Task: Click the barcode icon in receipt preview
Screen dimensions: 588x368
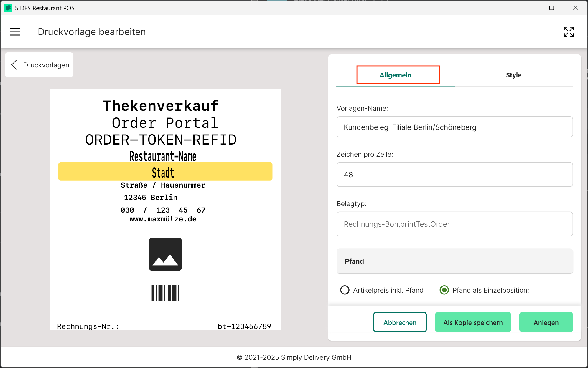Action: [165, 293]
